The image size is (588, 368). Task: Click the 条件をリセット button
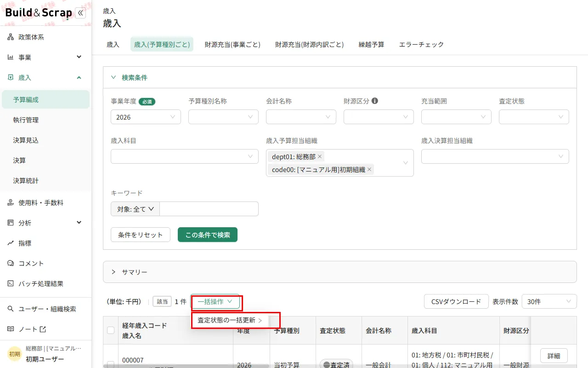pyautogui.click(x=141, y=235)
